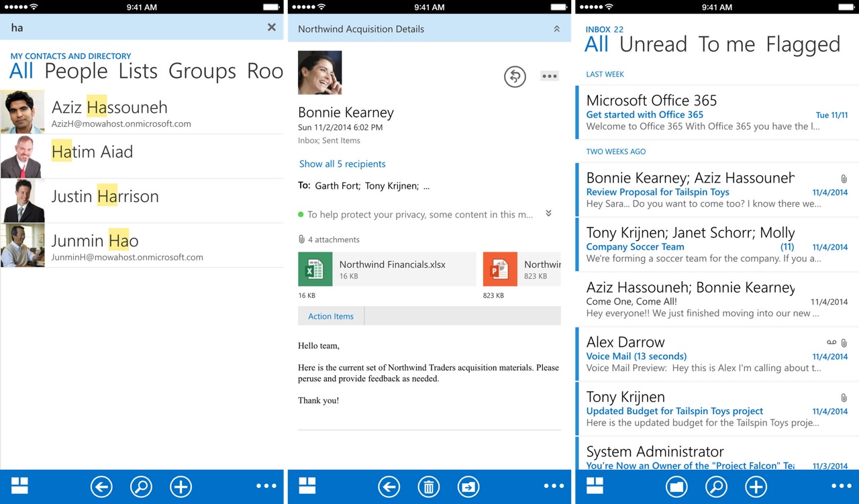
Task: Tap search magnifier in contacts screen bottom bar
Action: point(141,487)
